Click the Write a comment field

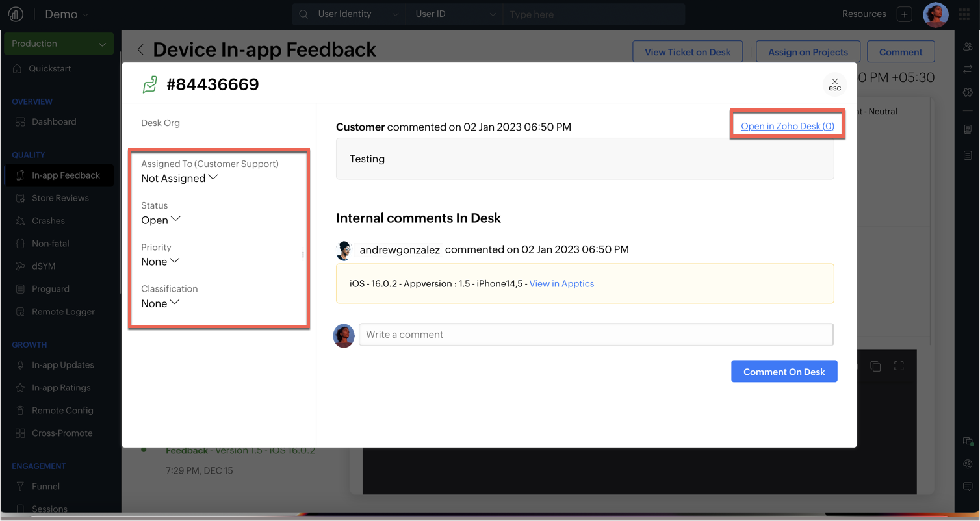pyautogui.click(x=595, y=335)
